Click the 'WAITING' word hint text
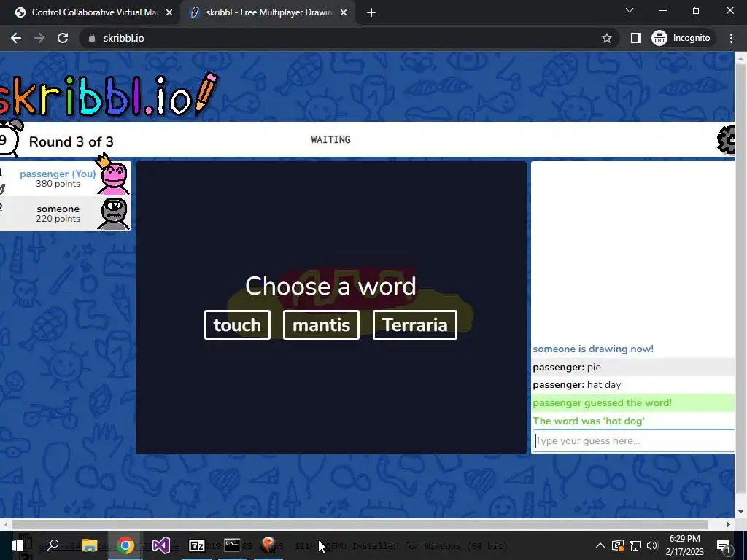The image size is (747, 560). point(330,139)
